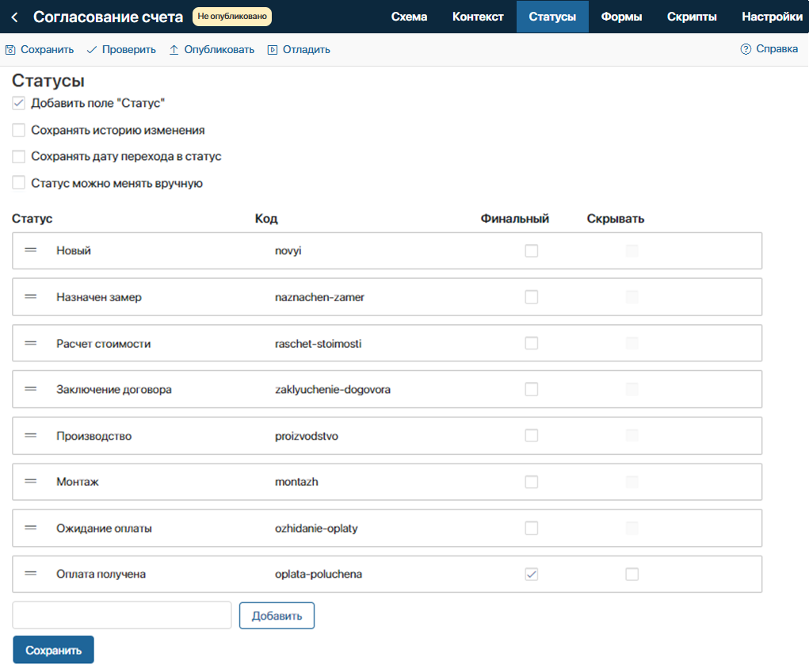Click the Не опубликовано badge
The width and height of the screenshot is (809, 672).
(x=232, y=17)
